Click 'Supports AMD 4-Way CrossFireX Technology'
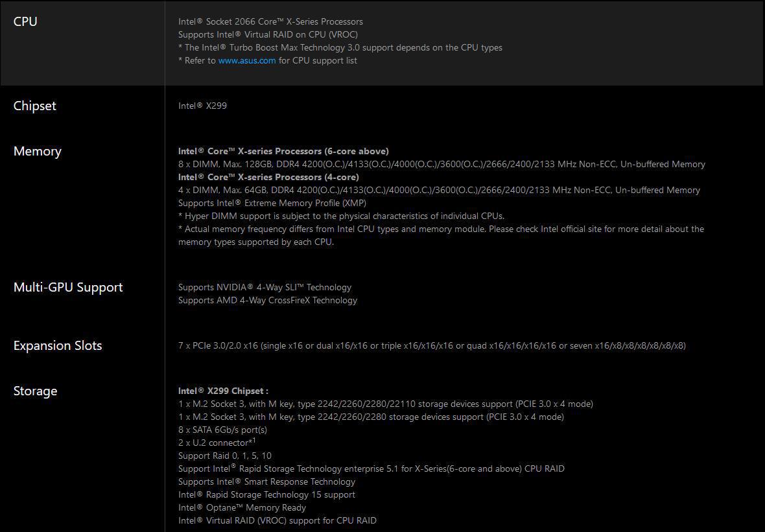The image size is (765, 532). coord(268,301)
